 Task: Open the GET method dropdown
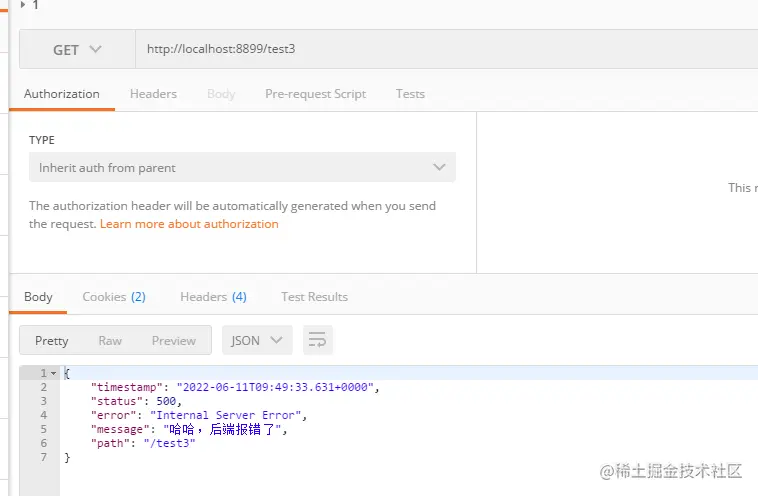(x=77, y=49)
